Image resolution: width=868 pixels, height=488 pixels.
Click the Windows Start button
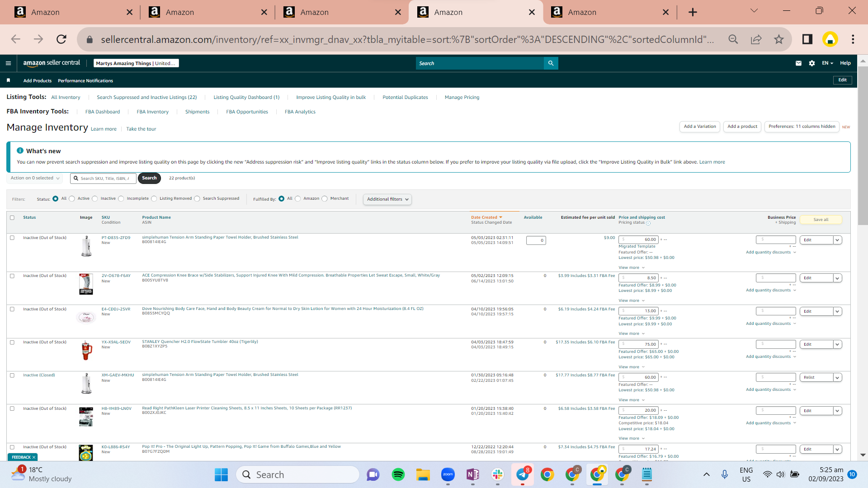point(221,474)
